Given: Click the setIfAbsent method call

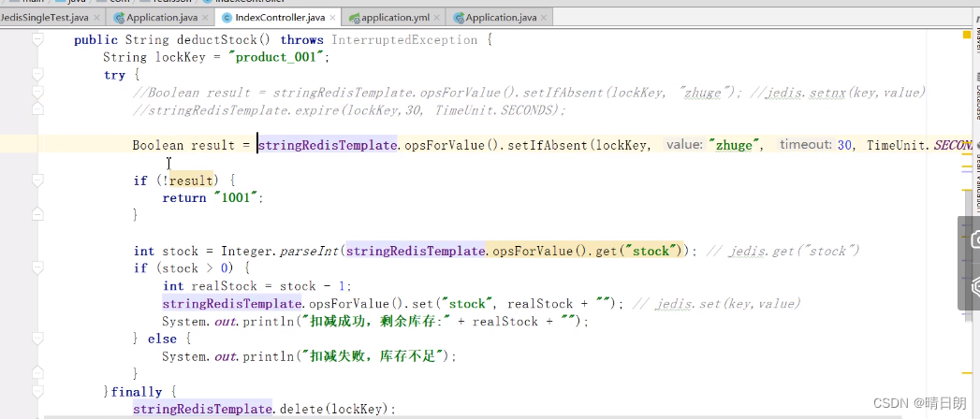Looking at the screenshot, I should pos(547,146).
